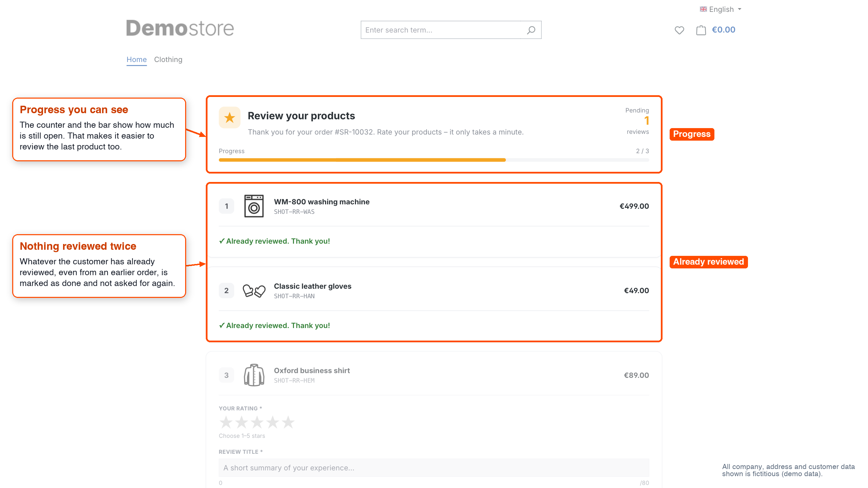Select the fourth rating star
The width and height of the screenshot is (868, 488).
[273, 422]
